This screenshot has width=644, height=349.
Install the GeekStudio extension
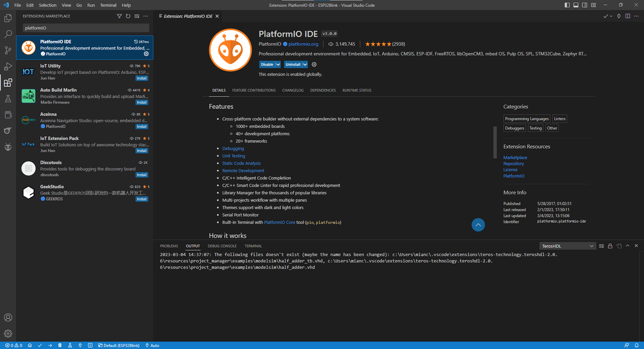[142, 199]
